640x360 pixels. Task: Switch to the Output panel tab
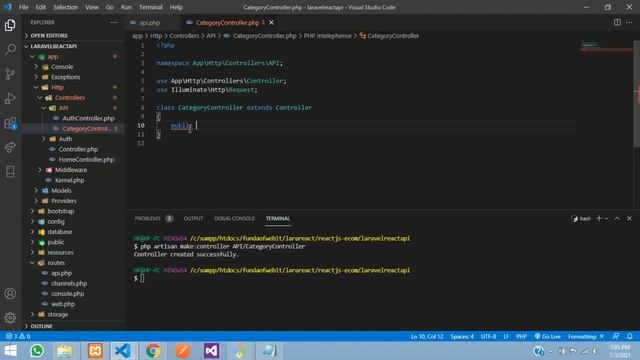click(193, 218)
